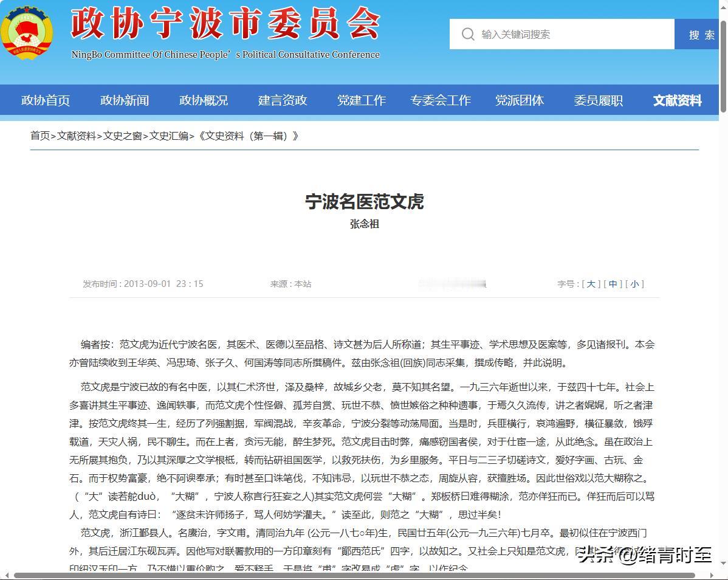Click the magnifier icon in search box
This screenshot has height=580, width=728.
pyautogui.click(x=467, y=34)
